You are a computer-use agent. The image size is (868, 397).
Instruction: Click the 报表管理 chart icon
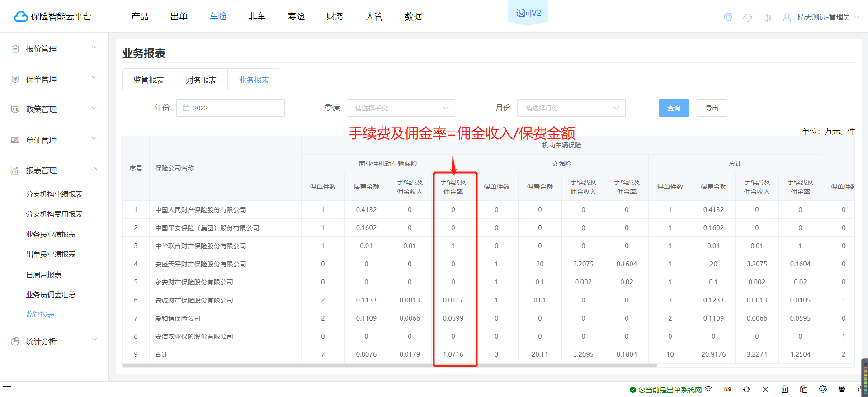tap(15, 170)
